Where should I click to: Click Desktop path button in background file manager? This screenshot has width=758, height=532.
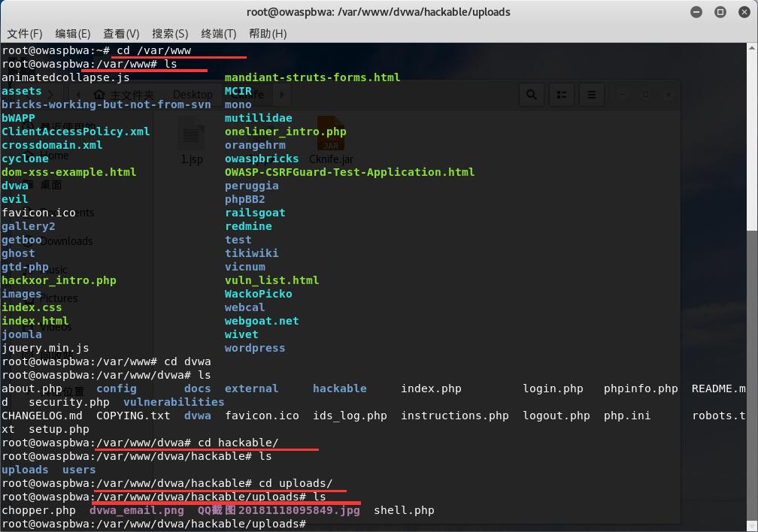(x=193, y=95)
